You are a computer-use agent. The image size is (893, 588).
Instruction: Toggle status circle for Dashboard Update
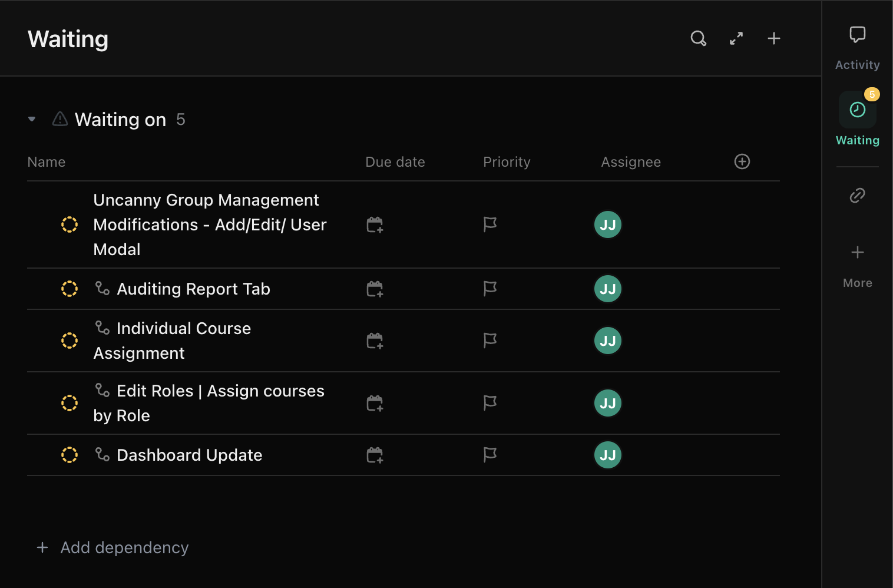[70, 455]
